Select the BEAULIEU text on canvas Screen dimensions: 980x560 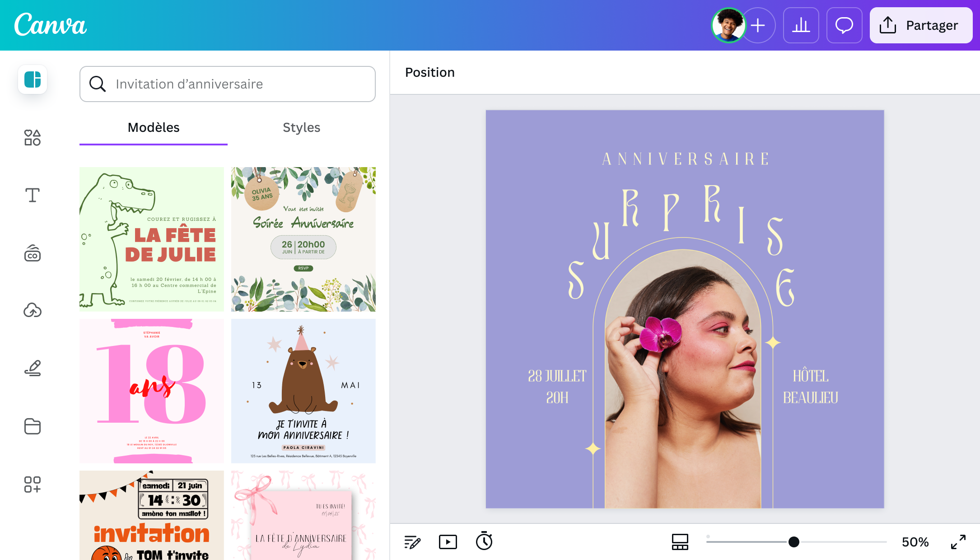(811, 397)
